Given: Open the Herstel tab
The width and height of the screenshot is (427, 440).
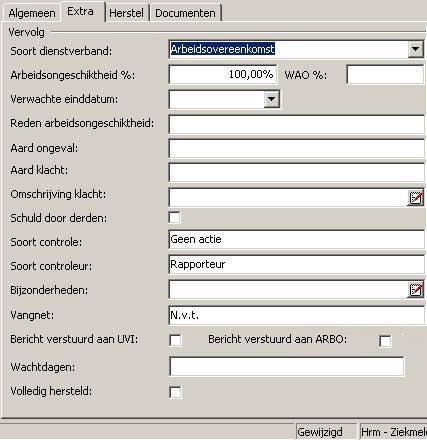Looking at the screenshot, I should 126,13.
